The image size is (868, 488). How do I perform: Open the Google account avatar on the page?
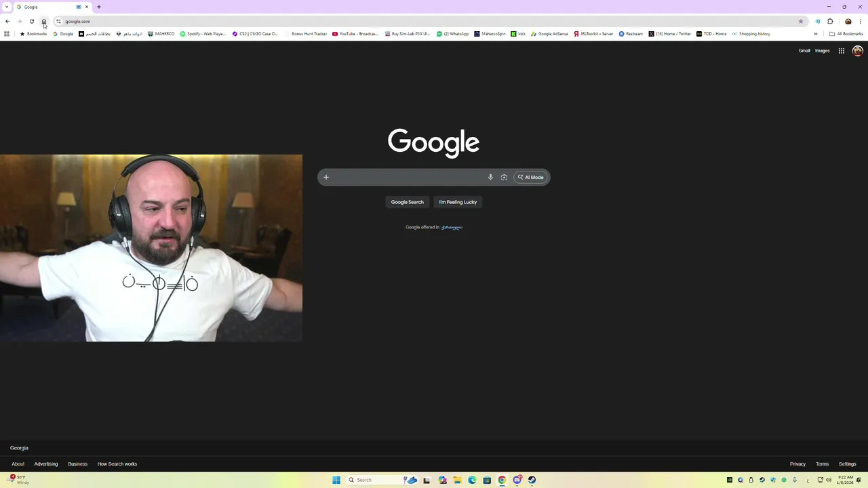pyautogui.click(x=858, y=51)
